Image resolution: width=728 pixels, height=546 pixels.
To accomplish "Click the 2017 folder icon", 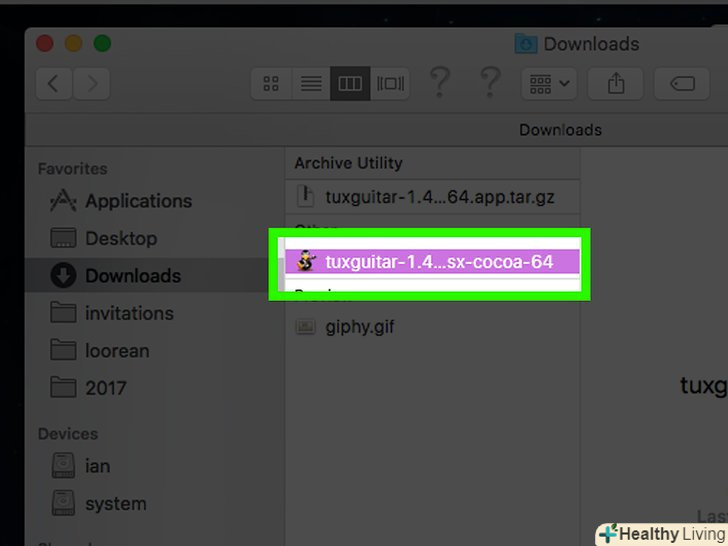I will point(63,387).
